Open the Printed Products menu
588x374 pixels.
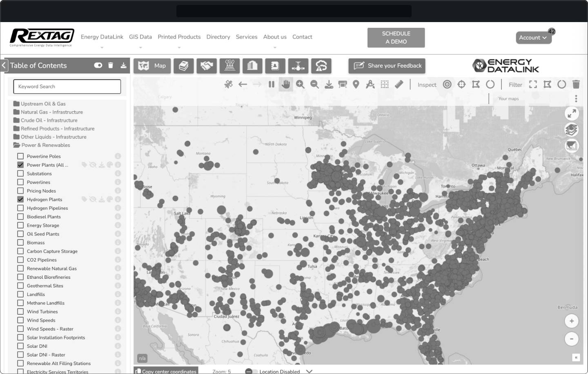point(179,37)
